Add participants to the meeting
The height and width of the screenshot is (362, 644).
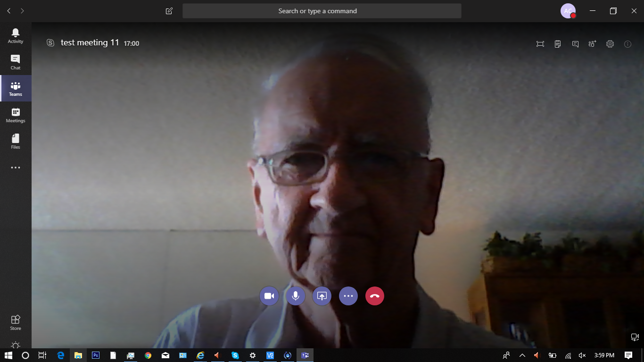[593, 44]
